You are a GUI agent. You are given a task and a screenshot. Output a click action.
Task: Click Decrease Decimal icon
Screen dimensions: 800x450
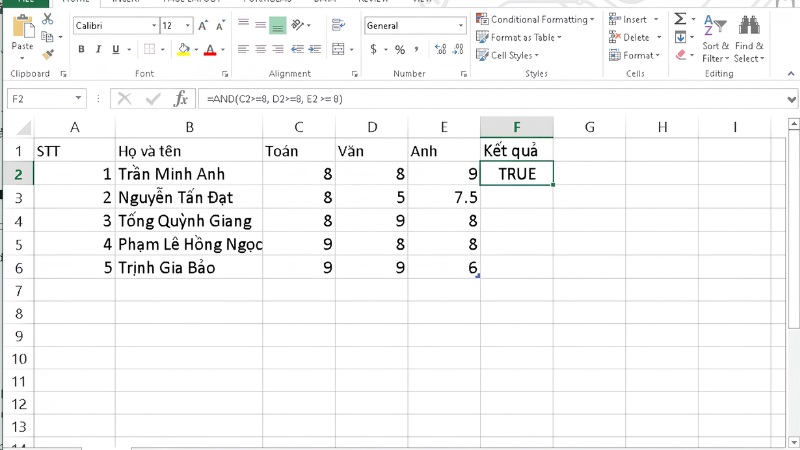pyautogui.click(x=458, y=49)
